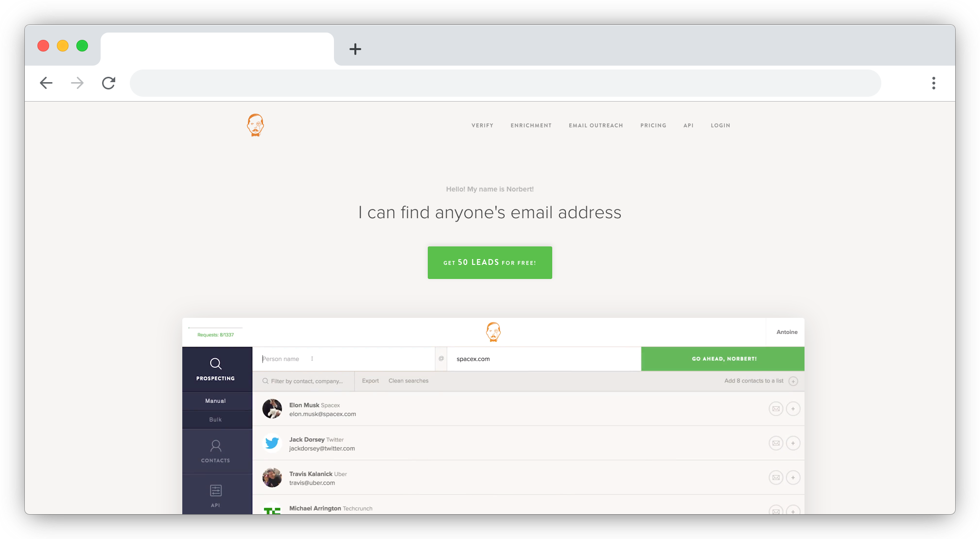Screen dimensions: 980x539
Task: Reload the page with the refresh icon
Action: [x=108, y=83]
